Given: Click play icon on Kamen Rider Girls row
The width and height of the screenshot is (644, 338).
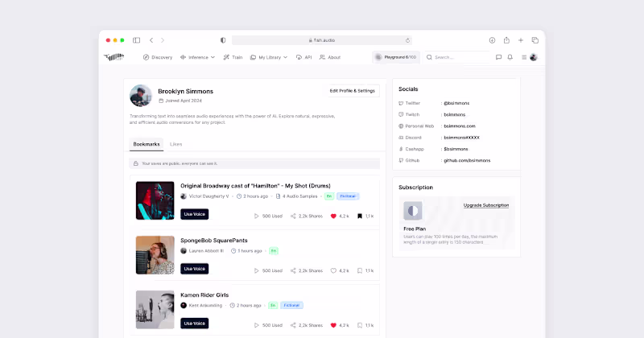Looking at the screenshot, I should [x=256, y=325].
